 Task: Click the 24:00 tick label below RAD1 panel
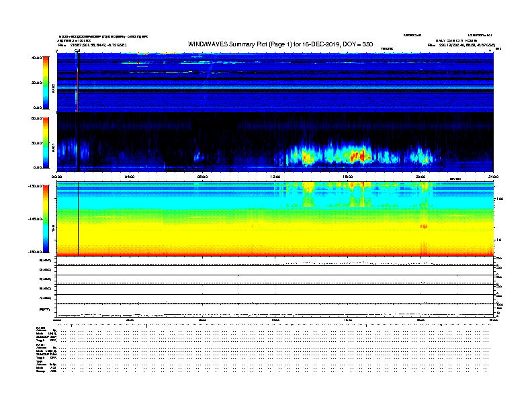tap(493, 177)
